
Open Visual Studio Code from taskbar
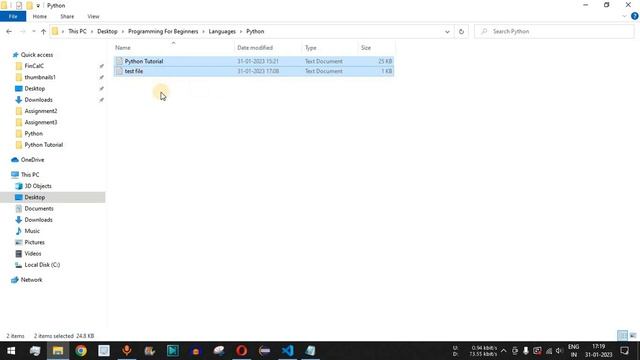[x=287, y=351]
